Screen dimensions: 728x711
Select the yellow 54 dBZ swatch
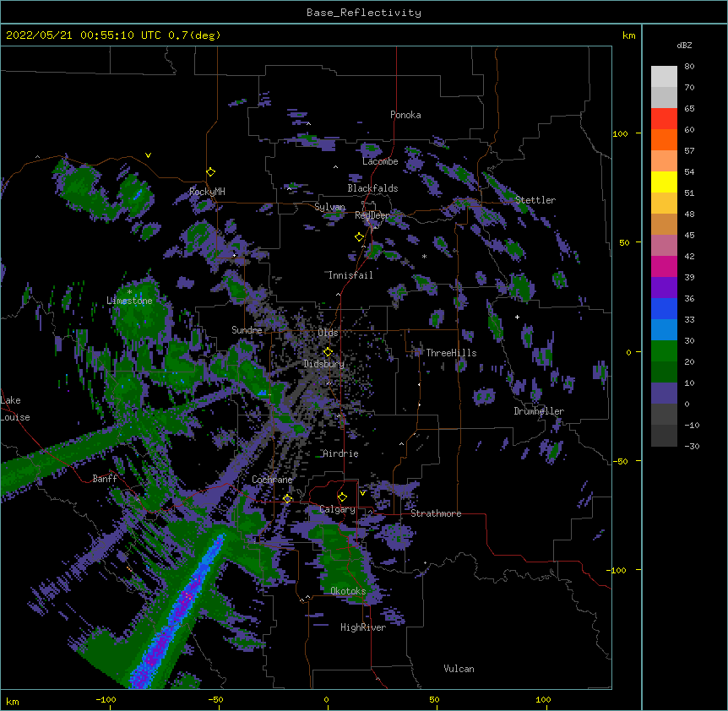pos(664,182)
